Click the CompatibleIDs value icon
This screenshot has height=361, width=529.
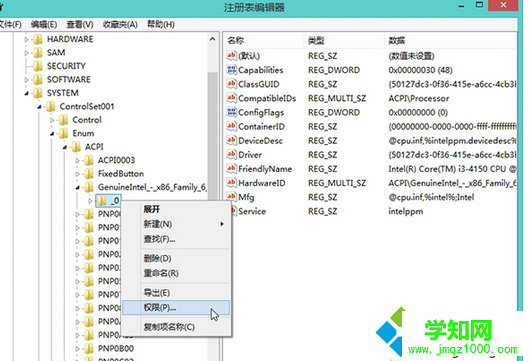231,98
